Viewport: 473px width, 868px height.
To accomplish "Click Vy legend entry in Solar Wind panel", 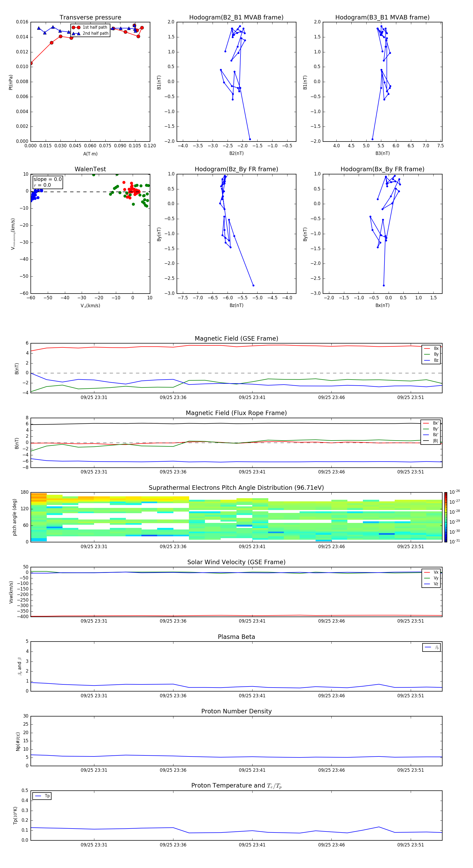I will [431, 578].
